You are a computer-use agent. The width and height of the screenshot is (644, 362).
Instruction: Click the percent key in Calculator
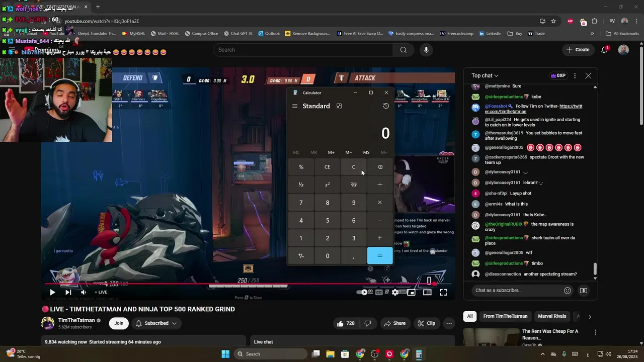pyautogui.click(x=301, y=167)
